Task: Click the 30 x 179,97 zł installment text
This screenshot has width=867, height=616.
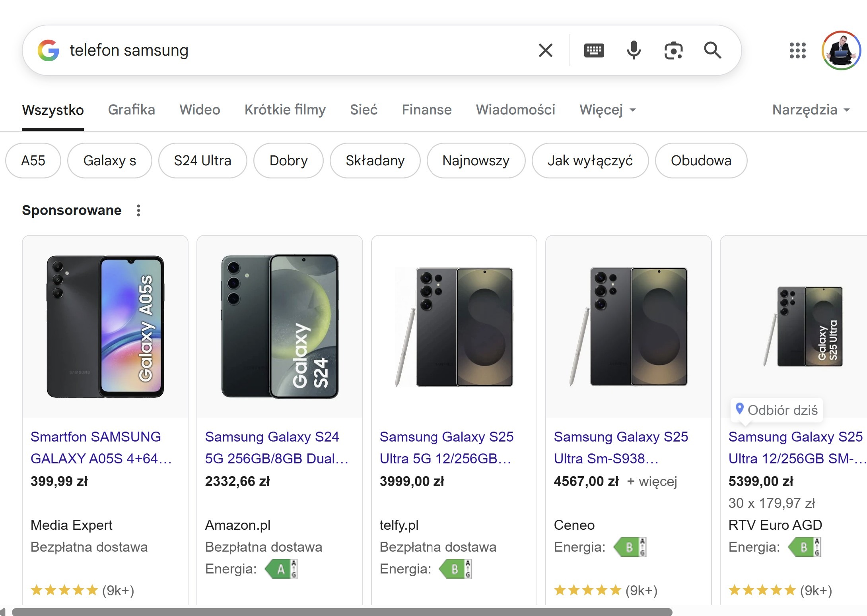Action: click(x=772, y=503)
